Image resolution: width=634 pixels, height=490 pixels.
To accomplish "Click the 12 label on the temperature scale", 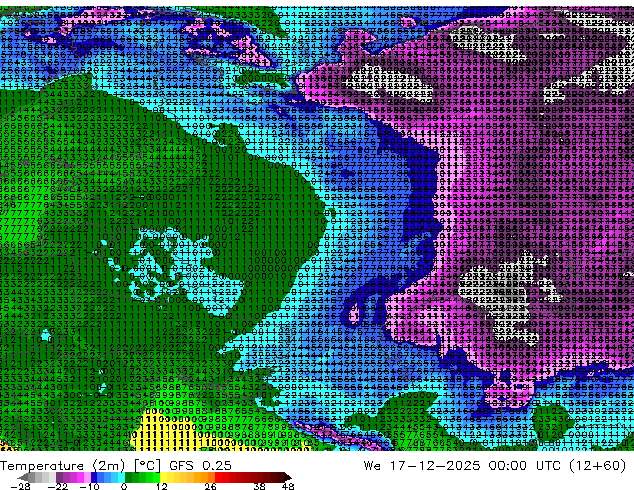I will 162,486.
